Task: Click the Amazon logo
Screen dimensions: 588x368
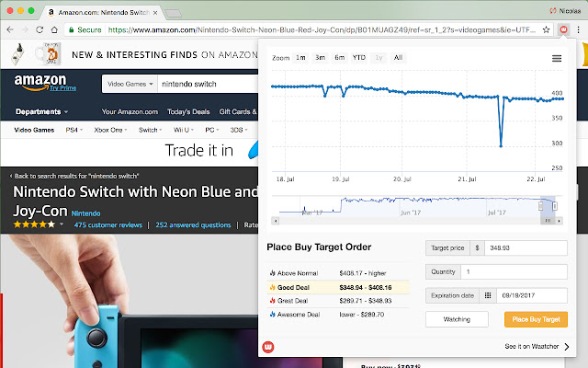Action: tap(40, 82)
